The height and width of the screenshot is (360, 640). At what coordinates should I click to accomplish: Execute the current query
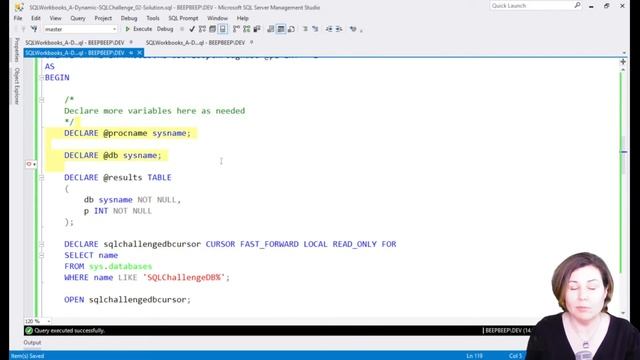pos(138,29)
